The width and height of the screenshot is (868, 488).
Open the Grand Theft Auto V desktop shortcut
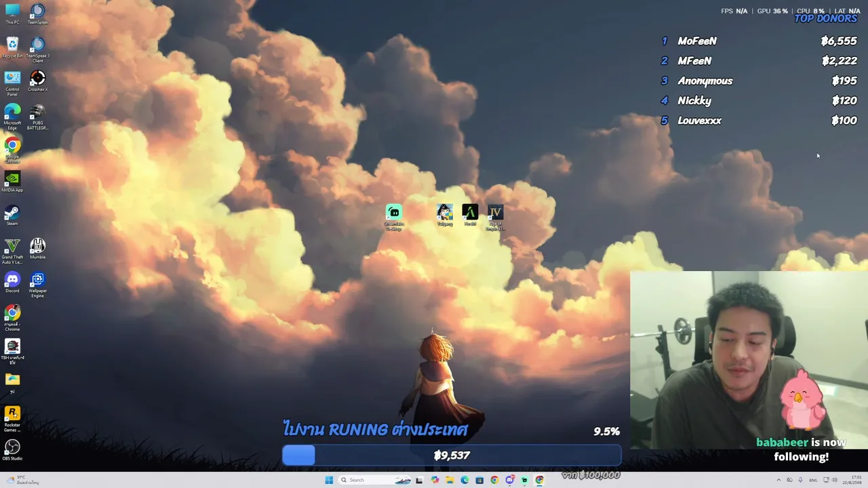[x=12, y=249]
